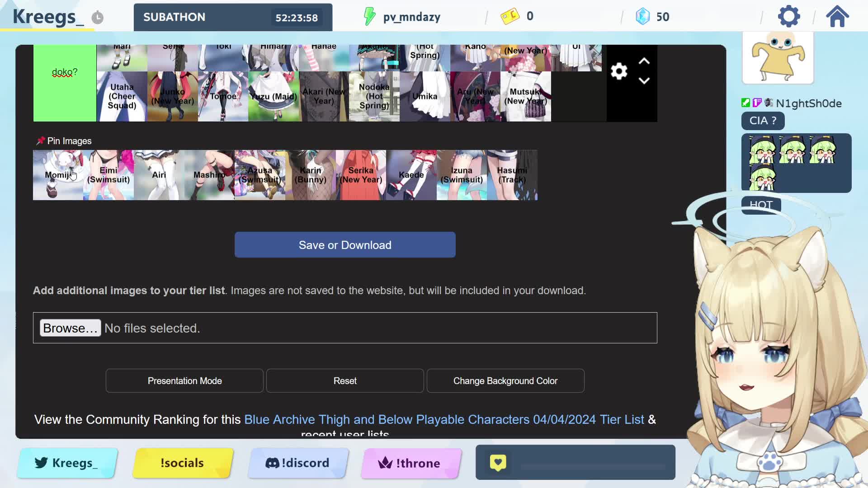Enter Presentation Mode
The height and width of the screenshot is (488, 868).
tap(184, 381)
